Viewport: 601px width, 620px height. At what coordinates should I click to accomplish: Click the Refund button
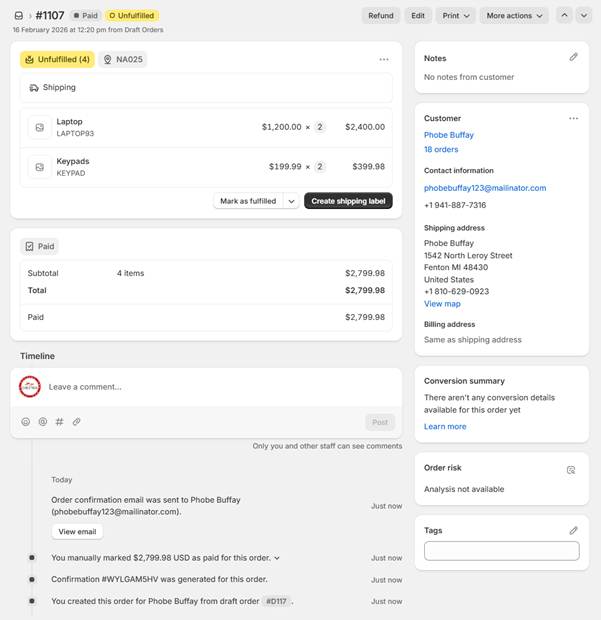381,16
